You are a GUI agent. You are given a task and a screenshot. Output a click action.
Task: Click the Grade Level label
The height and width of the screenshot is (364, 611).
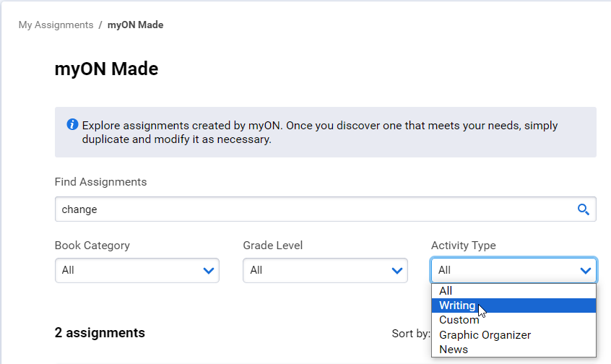coord(273,246)
